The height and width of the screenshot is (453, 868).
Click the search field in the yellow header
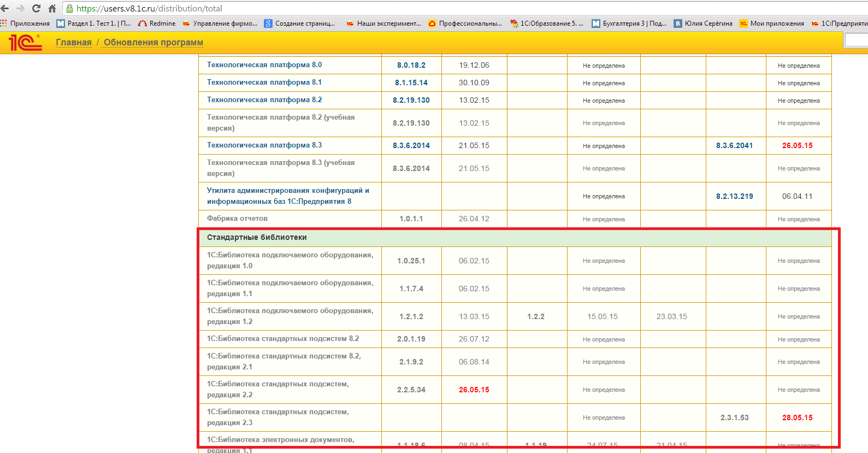857,40
